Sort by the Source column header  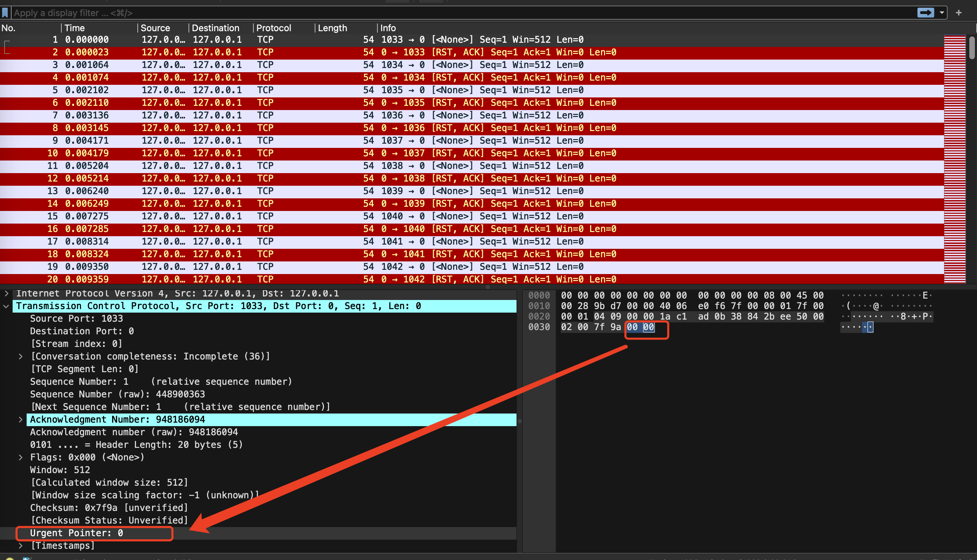163,28
